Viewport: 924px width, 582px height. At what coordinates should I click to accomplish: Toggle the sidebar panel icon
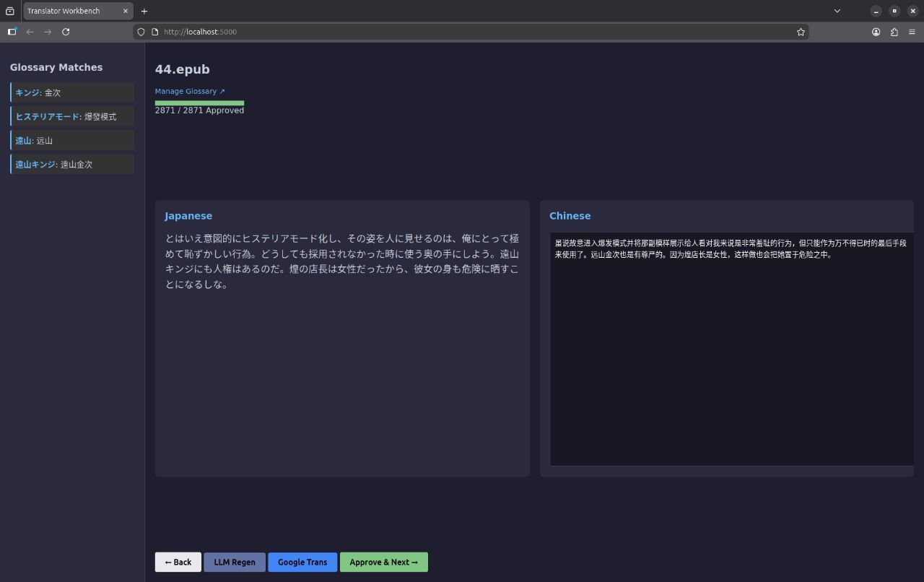pos(12,32)
